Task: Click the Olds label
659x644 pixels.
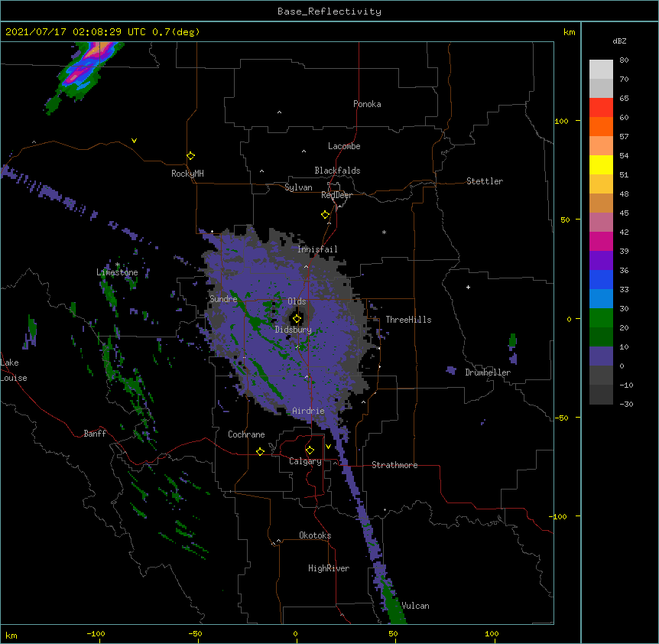Action: click(297, 301)
